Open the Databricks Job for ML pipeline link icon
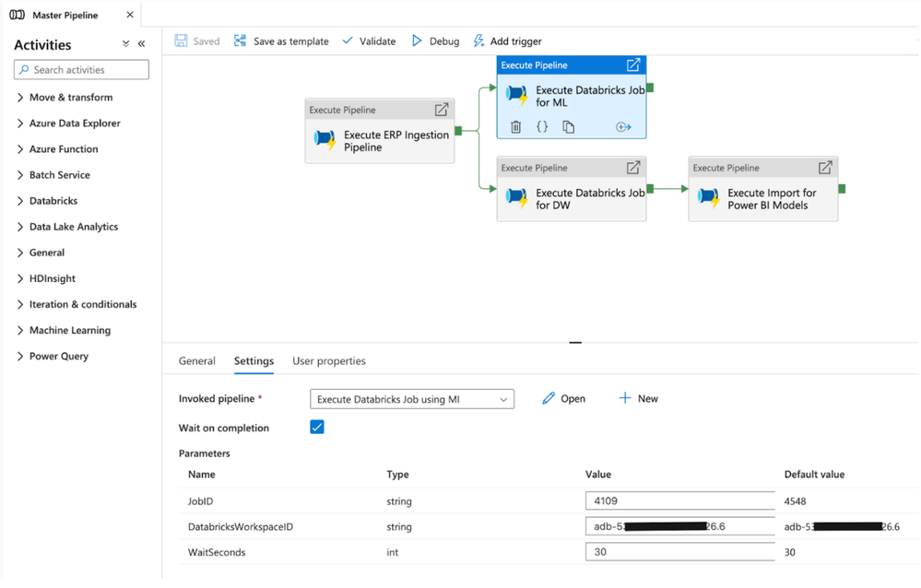921x588 pixels. pos(633,65)
